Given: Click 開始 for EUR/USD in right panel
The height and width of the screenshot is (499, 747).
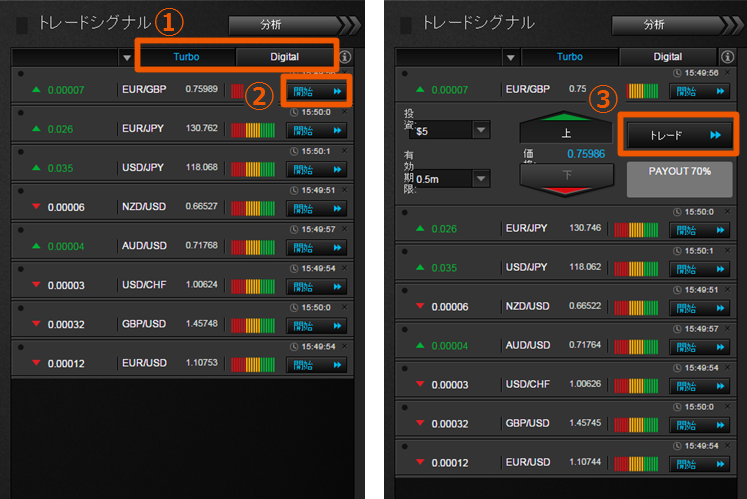Looking at the screenshot, I should click(x=699, y=464).
